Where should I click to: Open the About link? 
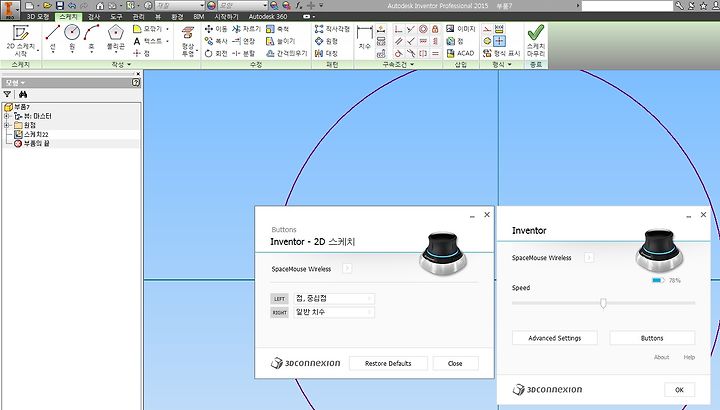pyautogui.click(x=661, y=357)
